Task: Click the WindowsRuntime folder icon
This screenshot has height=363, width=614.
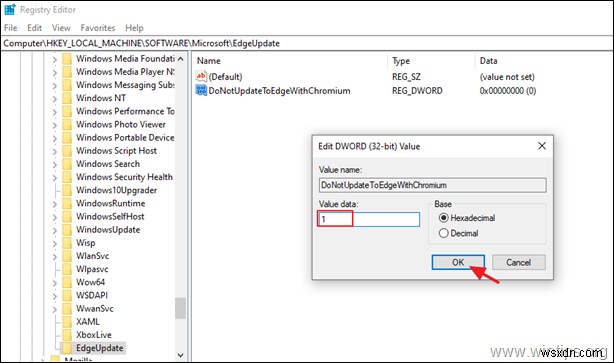Action: point(67,203)
